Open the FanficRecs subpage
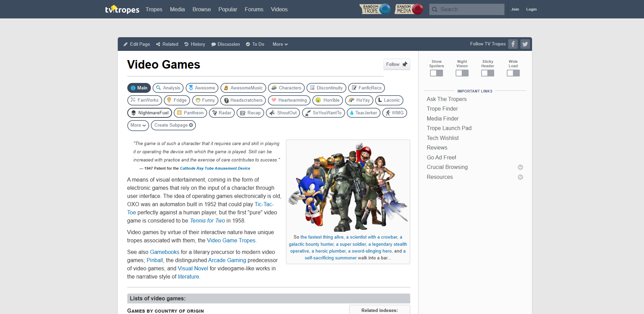 tap(367, 88)
